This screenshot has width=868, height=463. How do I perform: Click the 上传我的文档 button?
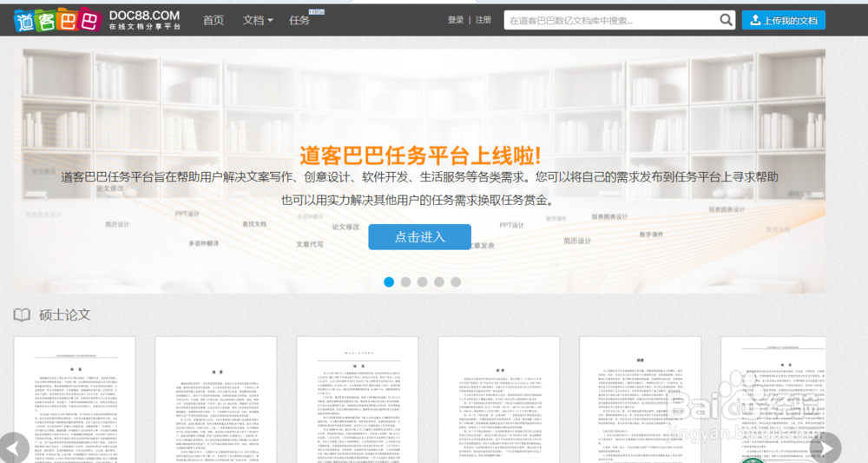pos(783,21)
